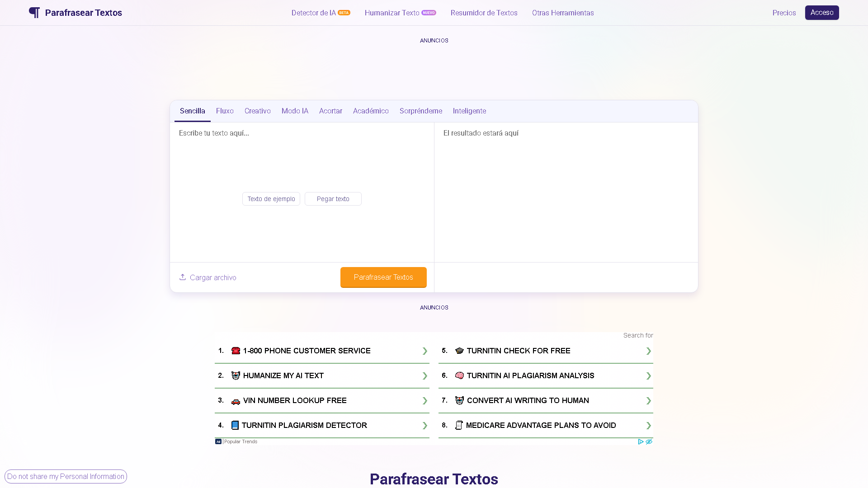Viewport: 868px width, 488px height.
Task: Select the Modo IA tab
Action: click(295, 111)
